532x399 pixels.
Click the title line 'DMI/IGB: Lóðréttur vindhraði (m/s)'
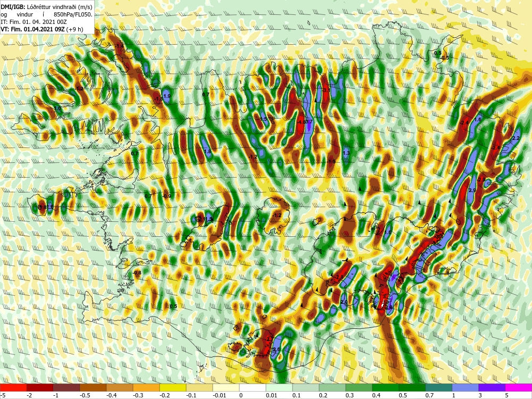coord(46,6)
